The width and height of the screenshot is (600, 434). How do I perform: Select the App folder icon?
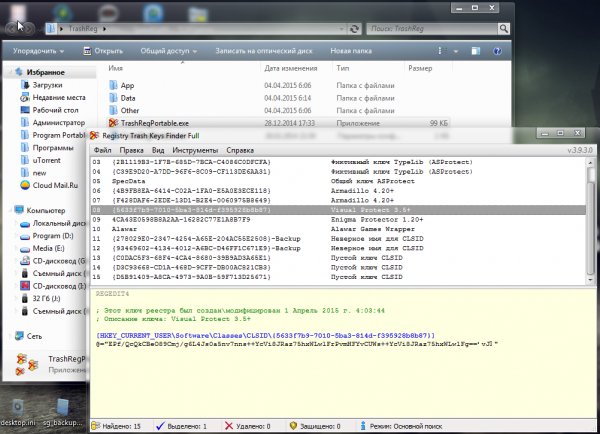tap(113, 85)
